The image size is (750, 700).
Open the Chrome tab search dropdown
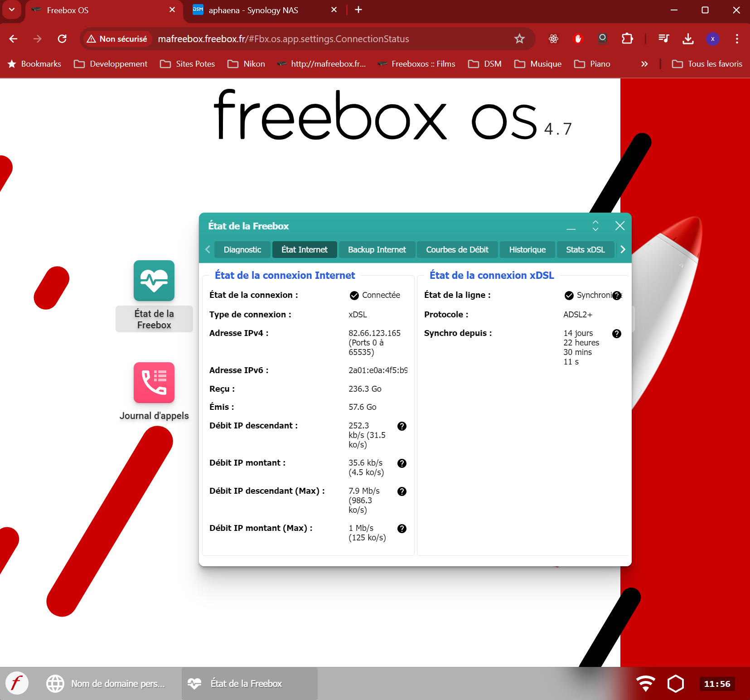pyautogui.click(x=12, y=10)
